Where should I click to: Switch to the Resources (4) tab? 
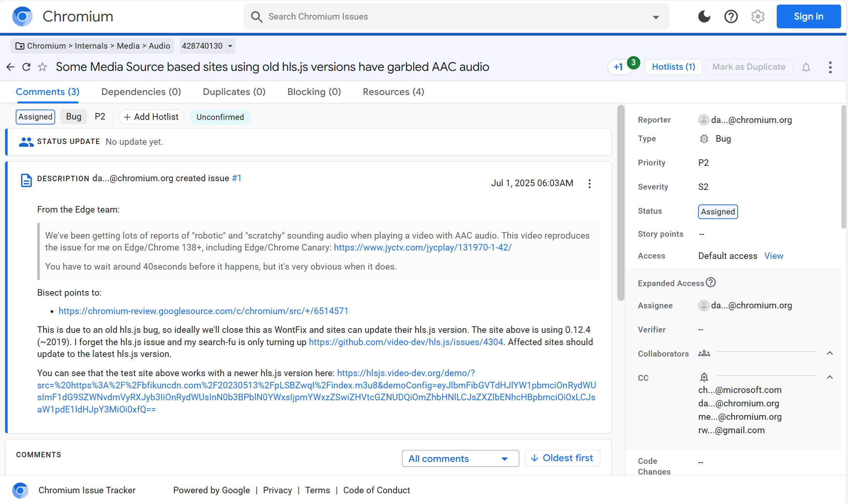pyautogui.click(x=393, y=92)
